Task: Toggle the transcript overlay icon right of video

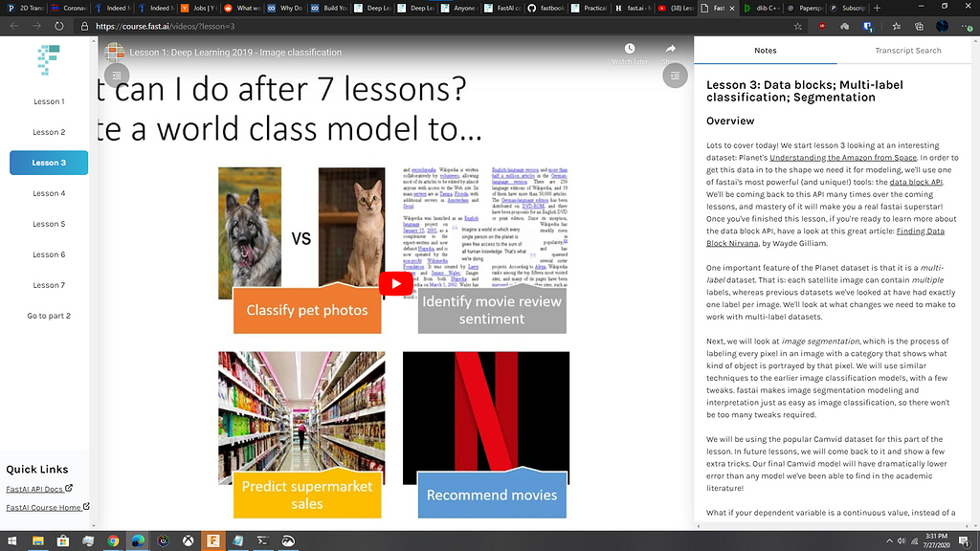Action: [675, 76]
